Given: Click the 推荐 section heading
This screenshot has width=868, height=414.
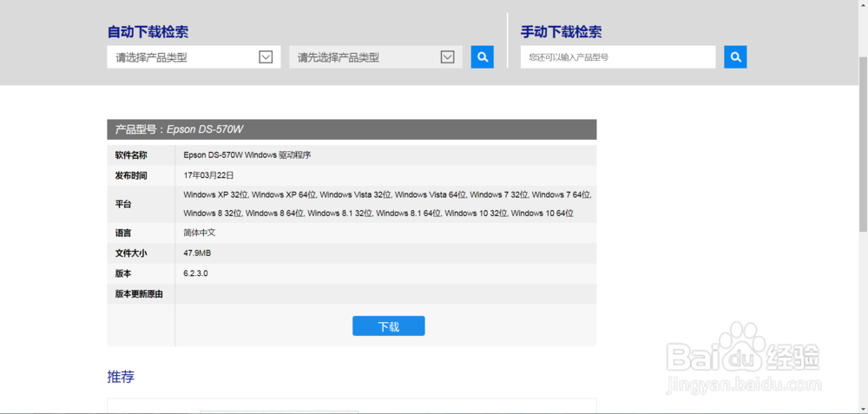Looking at the screenshot, I should pyautogui.click(x=121, y=377).
